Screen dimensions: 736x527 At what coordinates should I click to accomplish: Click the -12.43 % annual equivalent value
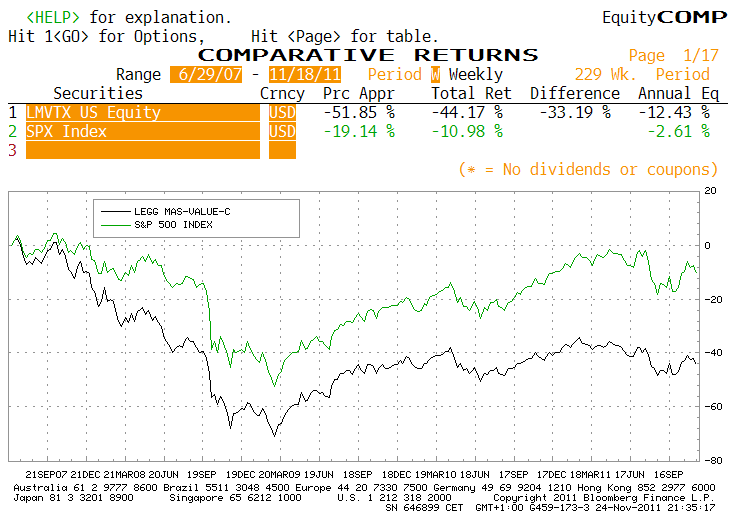click(x=674, y=113)
